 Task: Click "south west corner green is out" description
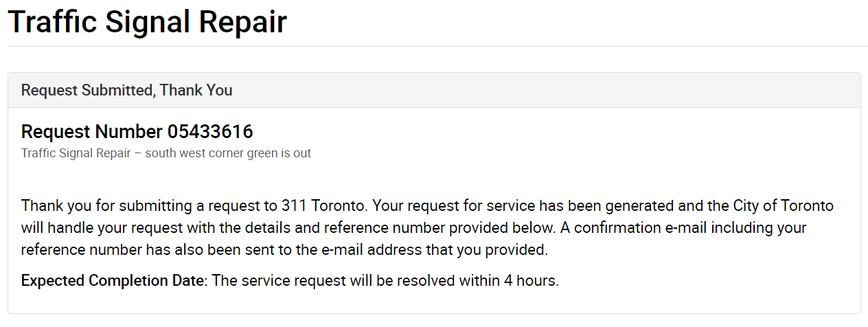228,153
